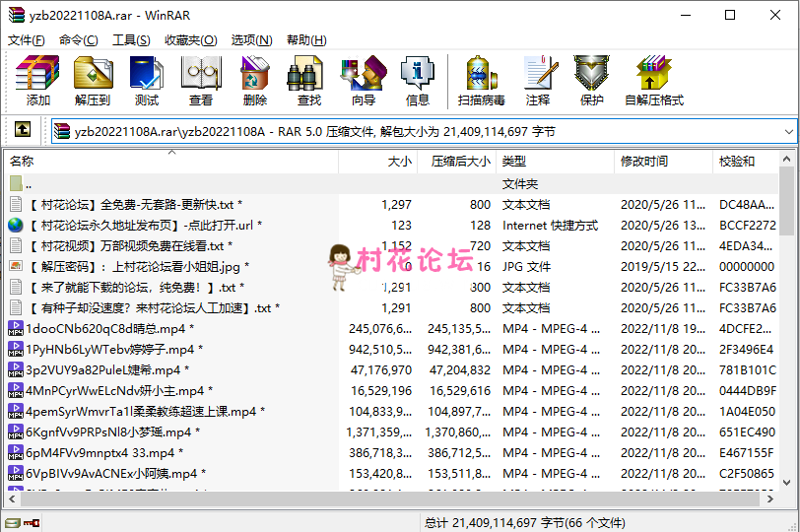Screen dimensions: 800x532
Task: Open the 选项(N) menu
Action: 251,40
